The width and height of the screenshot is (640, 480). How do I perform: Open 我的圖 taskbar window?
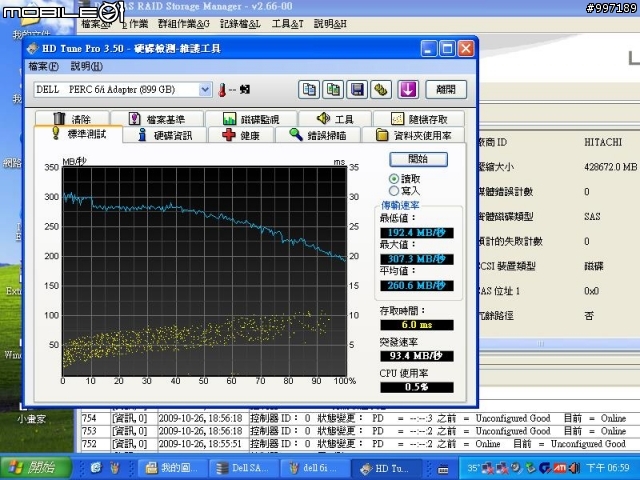(172, 468)
